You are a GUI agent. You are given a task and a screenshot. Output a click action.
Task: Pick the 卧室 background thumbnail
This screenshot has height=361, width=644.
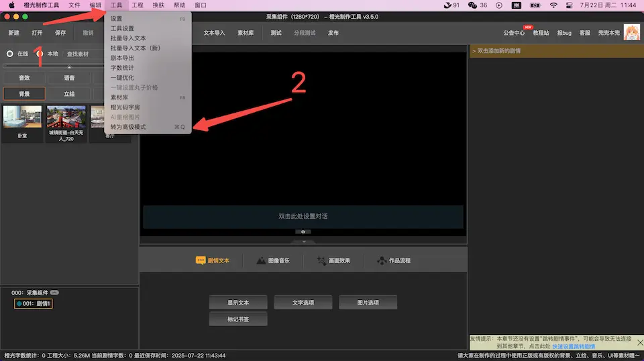click(x=23, y=123)
